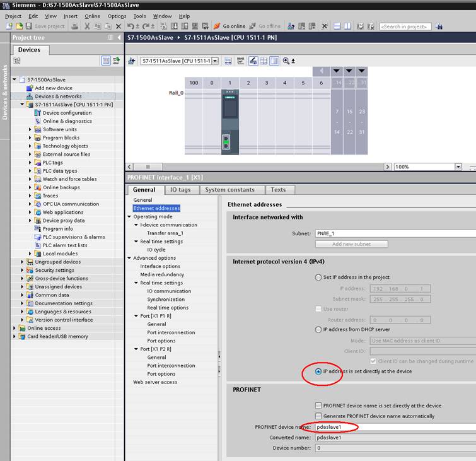
Task: Toggle the Use router checkbox
Action: tap(318, 309)
